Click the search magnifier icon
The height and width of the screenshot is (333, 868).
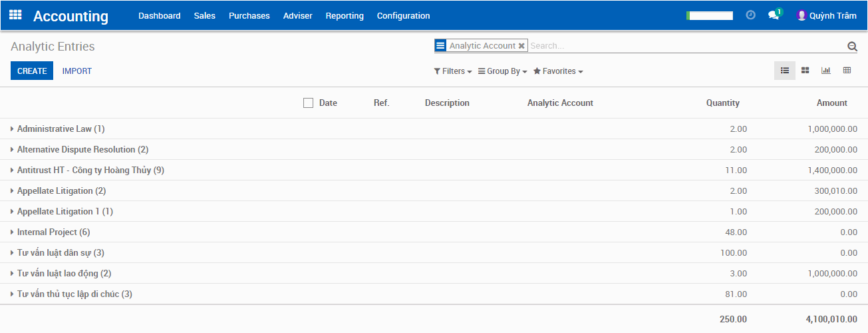click(x=852, y=46)
